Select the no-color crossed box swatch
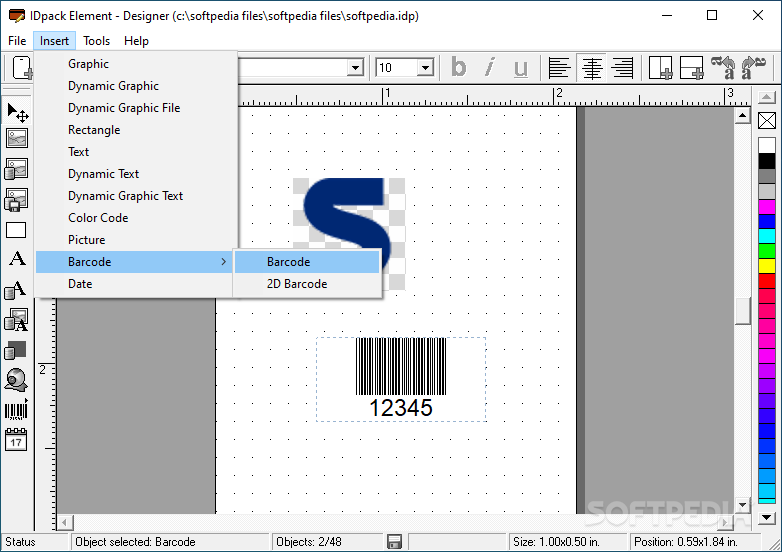The image size is (782, 552). click(x=767, y=120)
